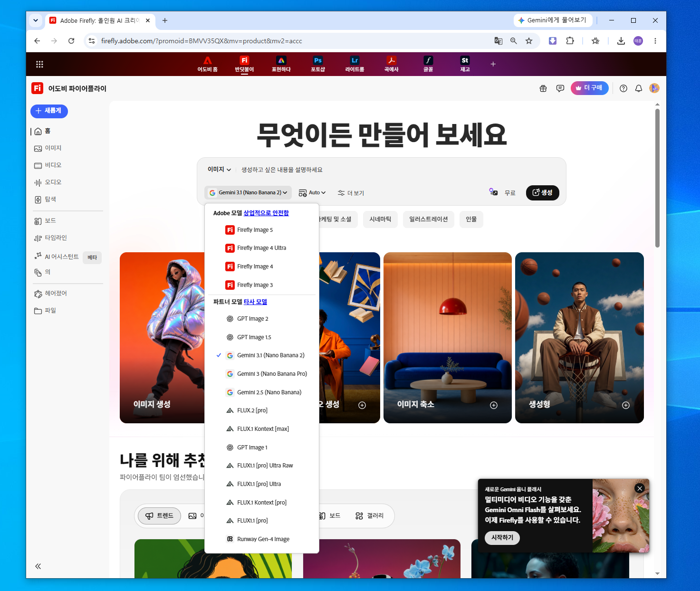Viewport: 700px width, 591px height.
Task: Select Firefly Image 3 model
Action: [x=262, y=285]
